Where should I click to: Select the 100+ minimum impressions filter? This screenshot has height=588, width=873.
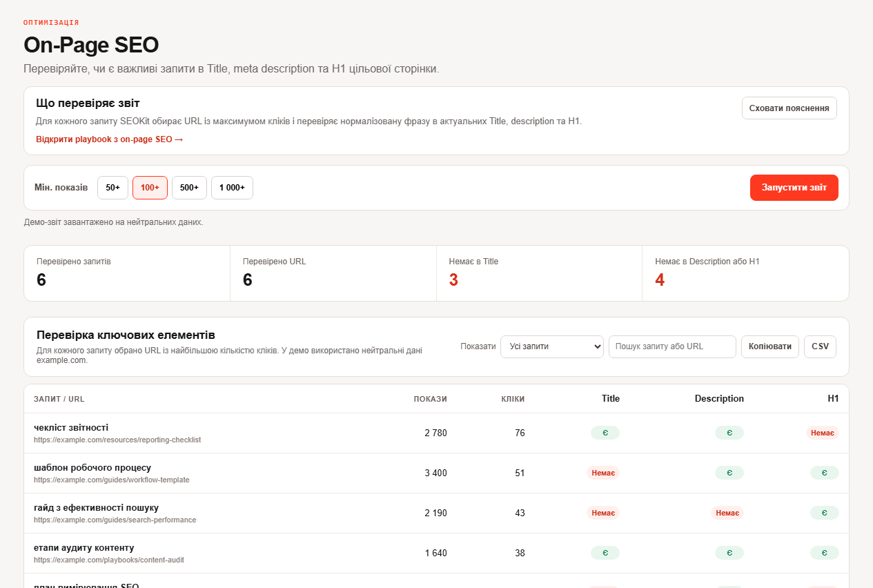point(150,188)
